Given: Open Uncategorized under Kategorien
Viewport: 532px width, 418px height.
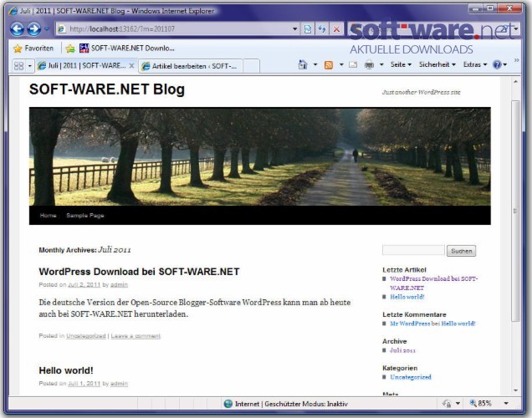Looking at the screenshot, I should [411, 377].
